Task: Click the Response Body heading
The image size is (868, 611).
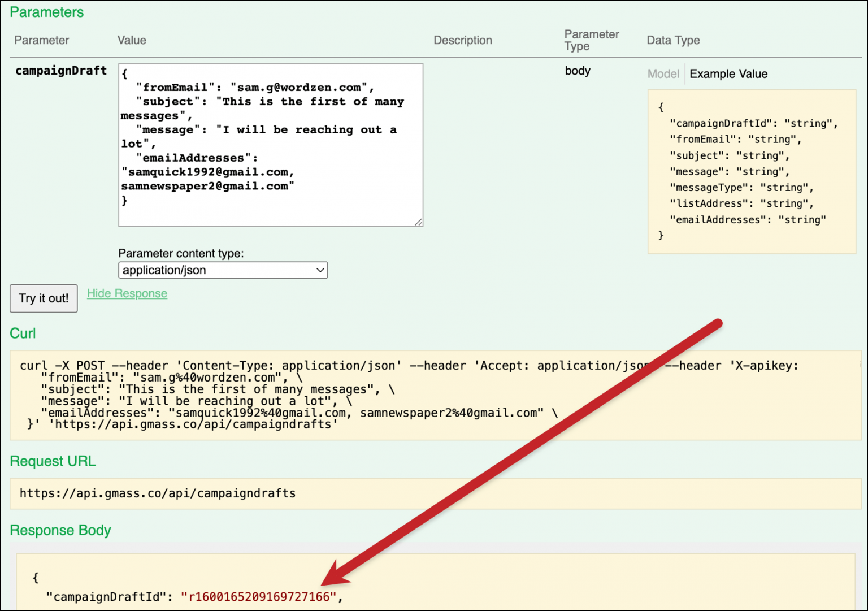Action: (60, 530)
